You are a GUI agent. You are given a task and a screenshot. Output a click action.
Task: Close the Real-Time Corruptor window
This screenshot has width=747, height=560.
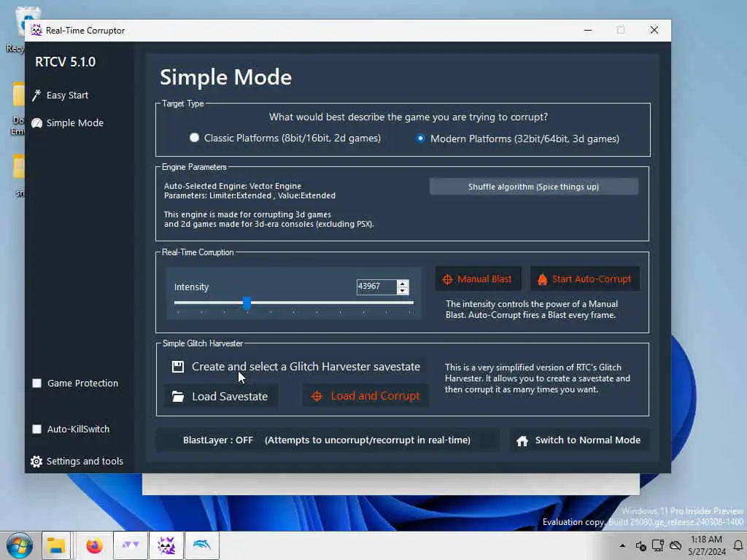coord(654,30)
